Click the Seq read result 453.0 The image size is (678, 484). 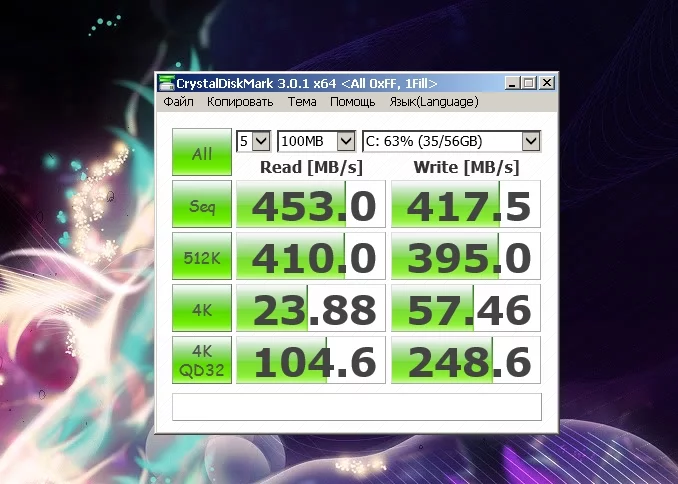coord(310,204)
